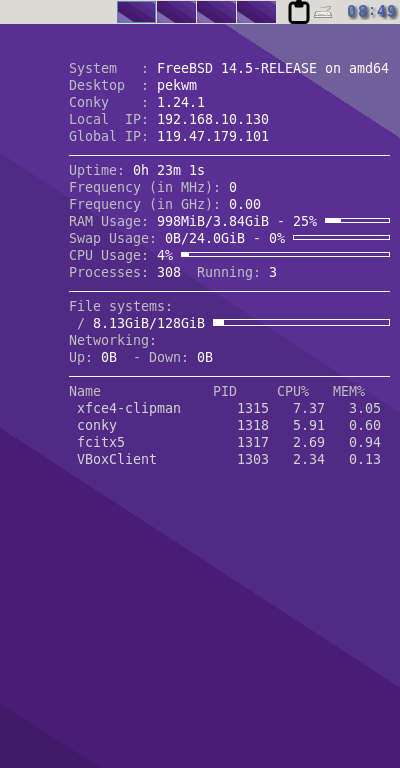Switch to the fourth workspace thumbnail
This screenshot has width=400, height=768.
coord(257,12)
